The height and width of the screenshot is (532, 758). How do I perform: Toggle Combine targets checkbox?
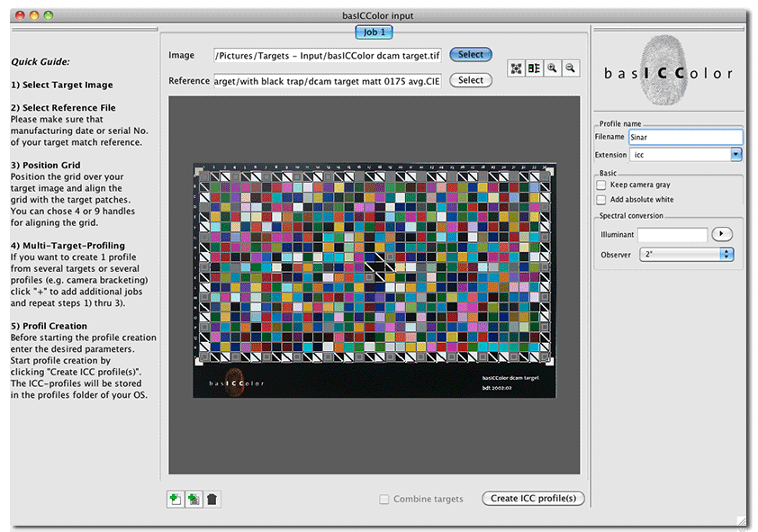[x=384, y=499]
